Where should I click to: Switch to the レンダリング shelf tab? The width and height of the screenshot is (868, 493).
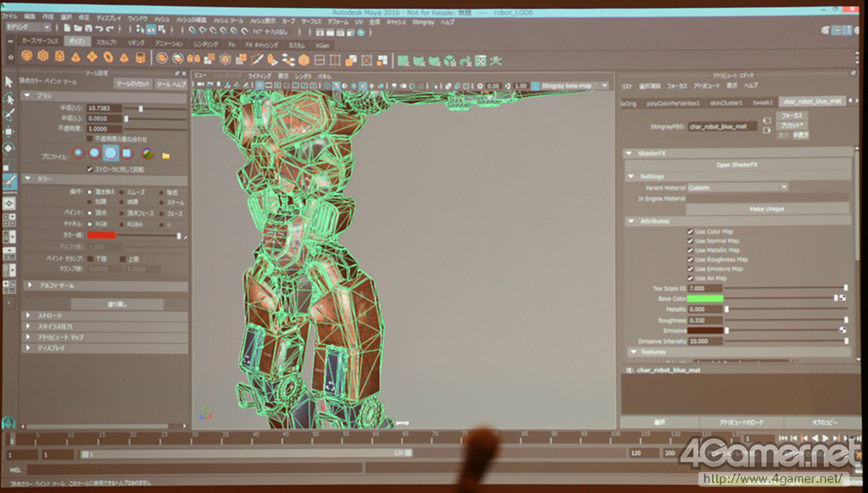pos(206,44)
